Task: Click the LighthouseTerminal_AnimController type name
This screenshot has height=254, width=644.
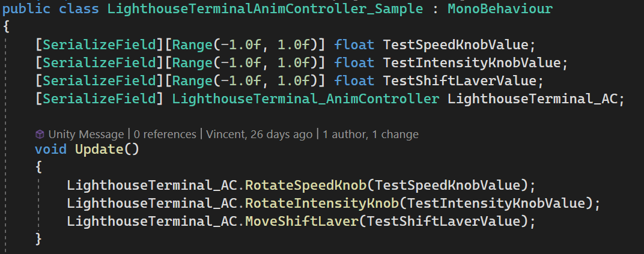Action: click(305, 98)
